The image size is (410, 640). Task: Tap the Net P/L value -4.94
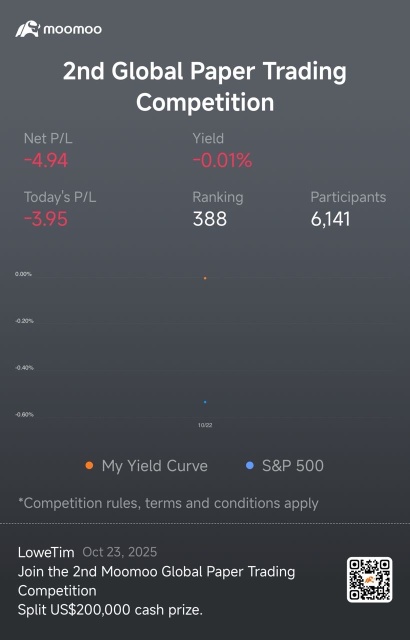pos(46,160)
